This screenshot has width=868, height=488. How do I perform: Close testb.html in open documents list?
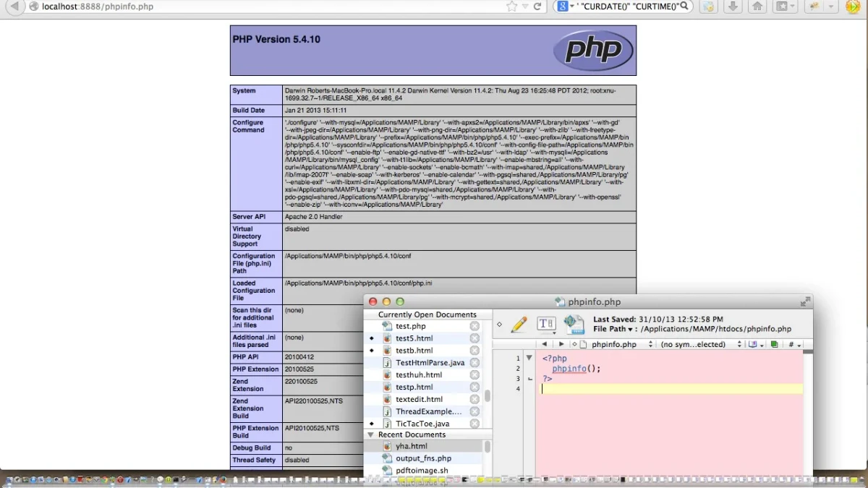475,351
